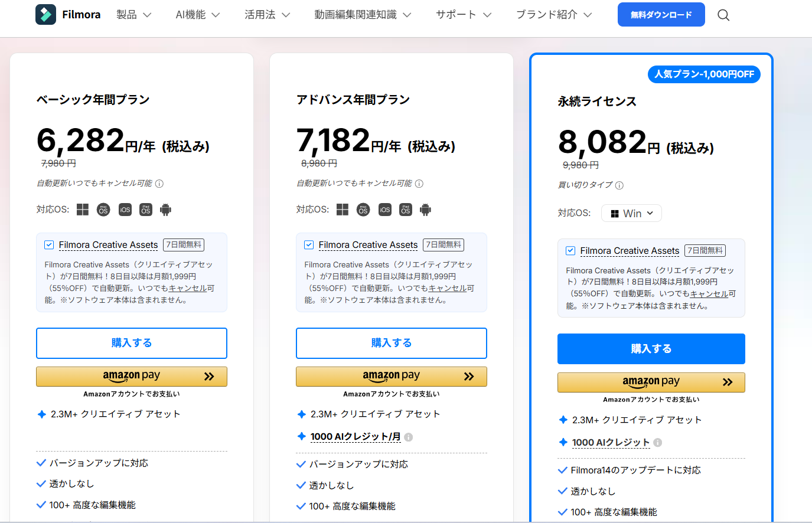Click info icon beside 買い切りタイプ
This screenshot has width=812, height=523.
coord(619,185)
